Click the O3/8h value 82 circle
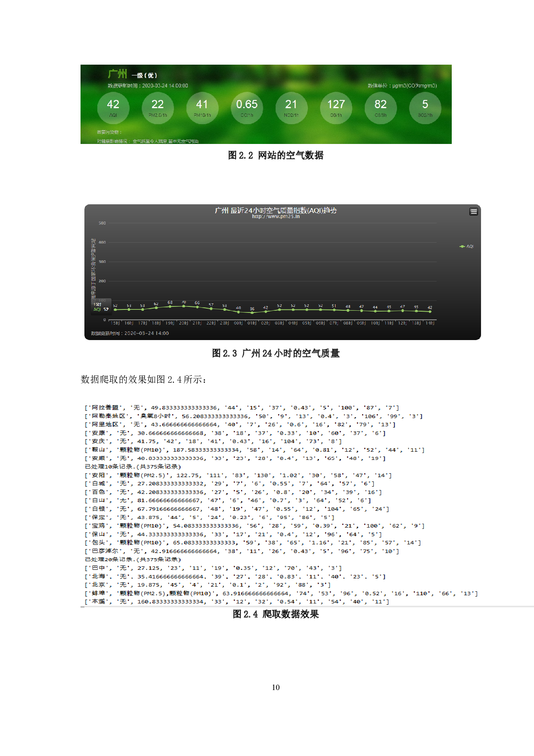This screenshot has height=756, width=534. [380, 108]
